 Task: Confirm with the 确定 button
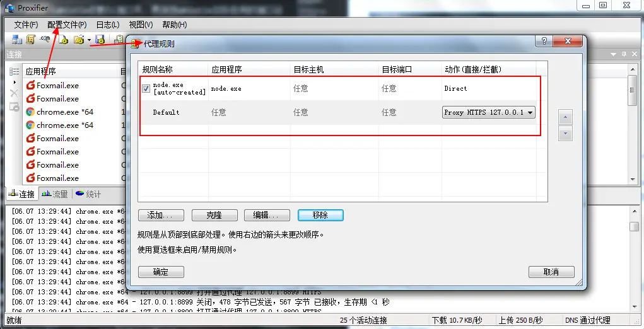click(x=161, y=272)
